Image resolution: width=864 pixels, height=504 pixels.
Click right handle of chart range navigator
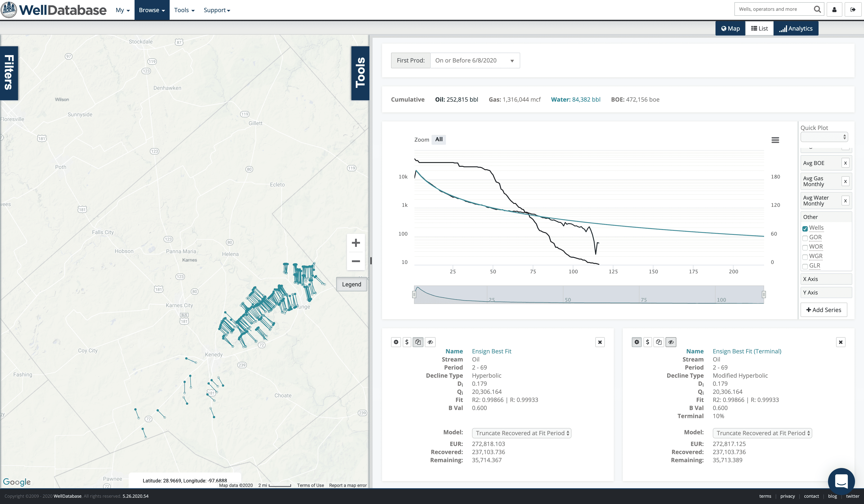tap(764, 294)
